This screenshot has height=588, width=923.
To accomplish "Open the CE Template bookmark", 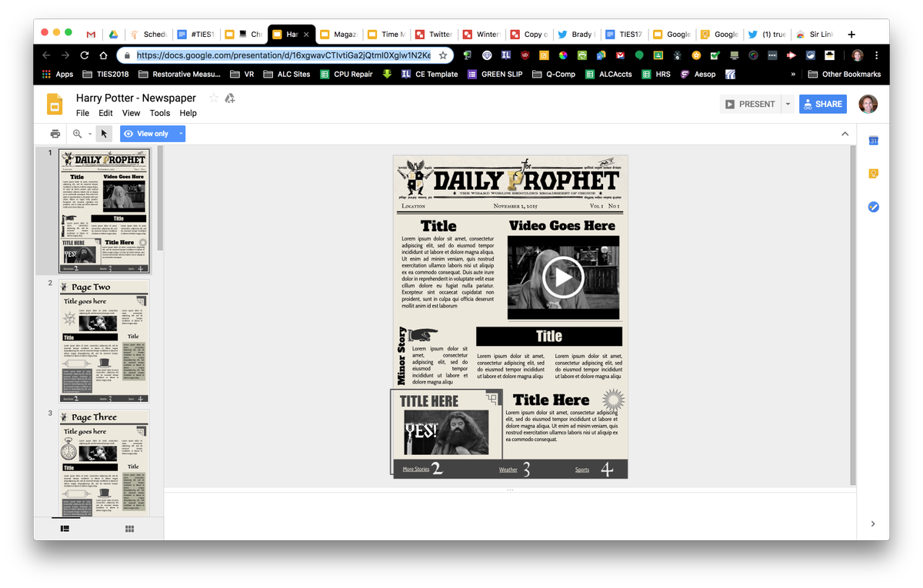I will click(429, 75).
